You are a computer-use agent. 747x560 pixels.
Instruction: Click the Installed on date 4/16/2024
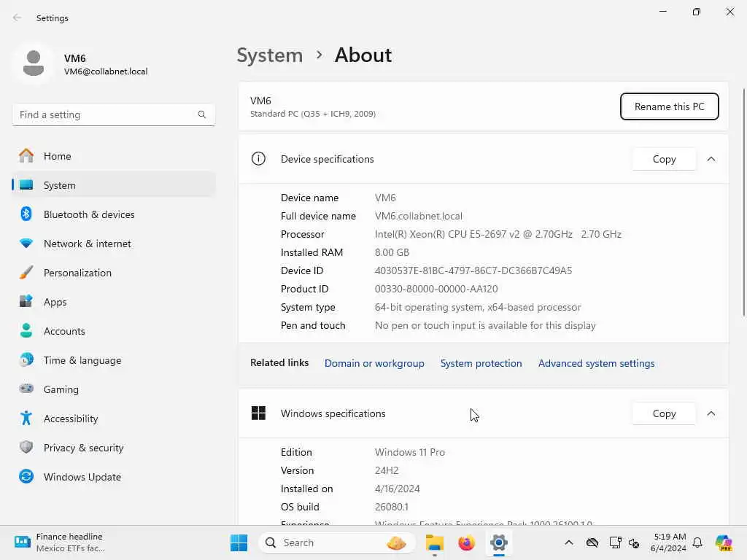(x=397, y=489)
